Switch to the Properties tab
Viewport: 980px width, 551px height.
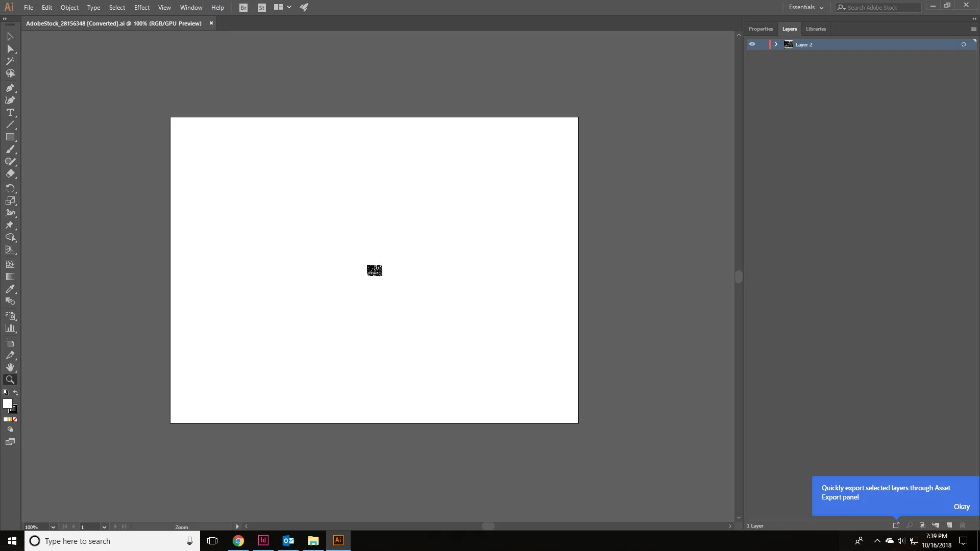pyautogui.click(x=761, y=29)
